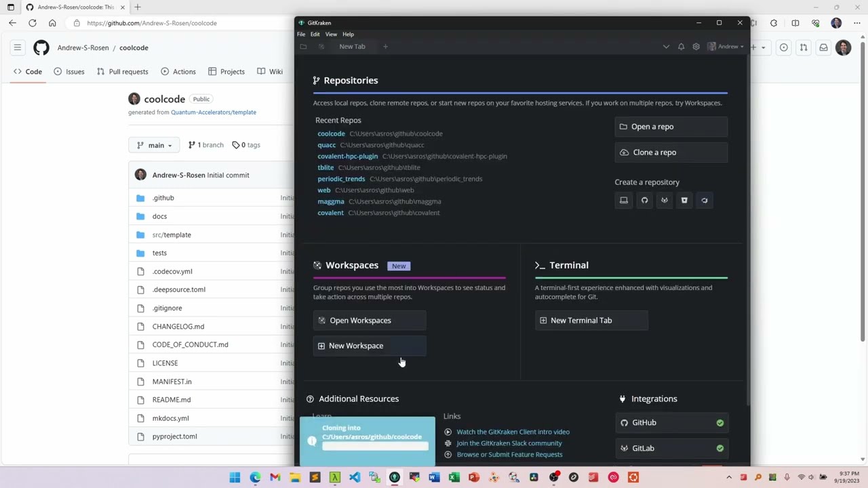Open the GitLab integration entry
This screenshot has height=488, width=868.
(672, 448)
